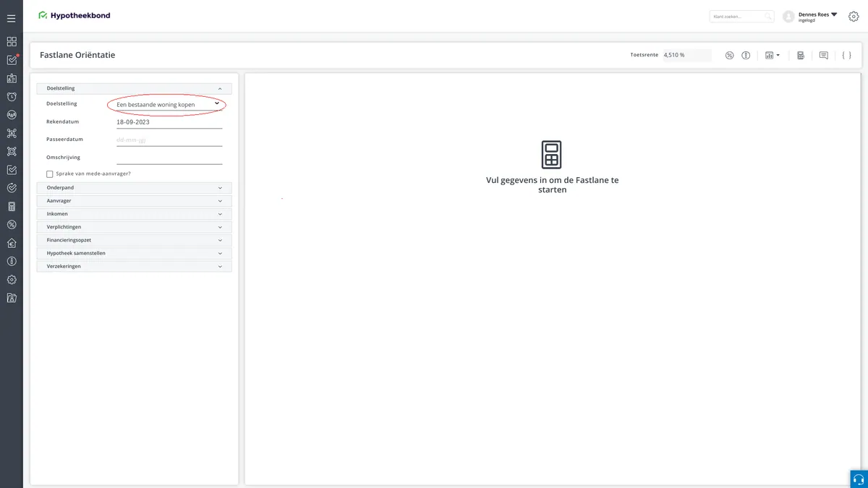This screenshot has width=868, height=488.
Task: Open the comment bubble toolbar icon
Action: pos(823,56)
